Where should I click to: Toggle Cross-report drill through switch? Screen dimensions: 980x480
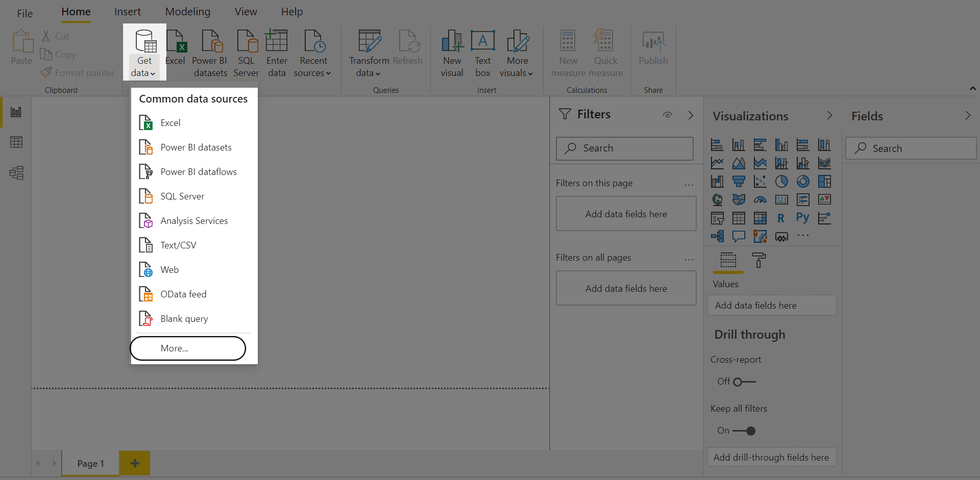click(744, 382)
